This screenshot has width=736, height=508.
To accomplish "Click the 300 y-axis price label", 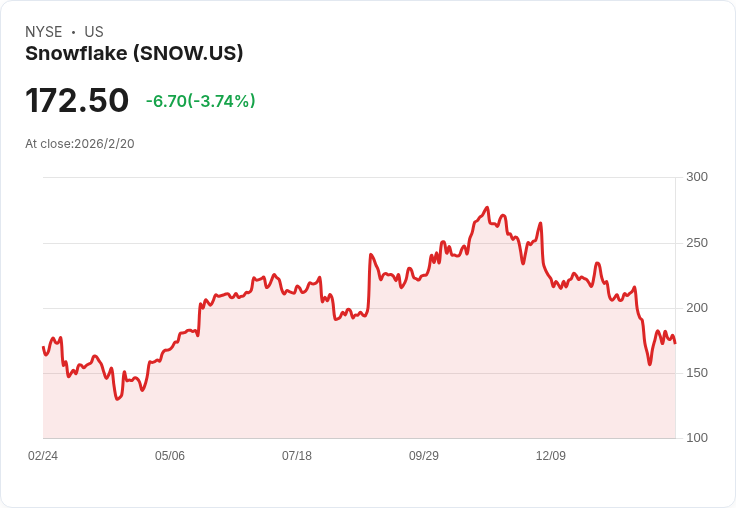I will click(696, 177).
